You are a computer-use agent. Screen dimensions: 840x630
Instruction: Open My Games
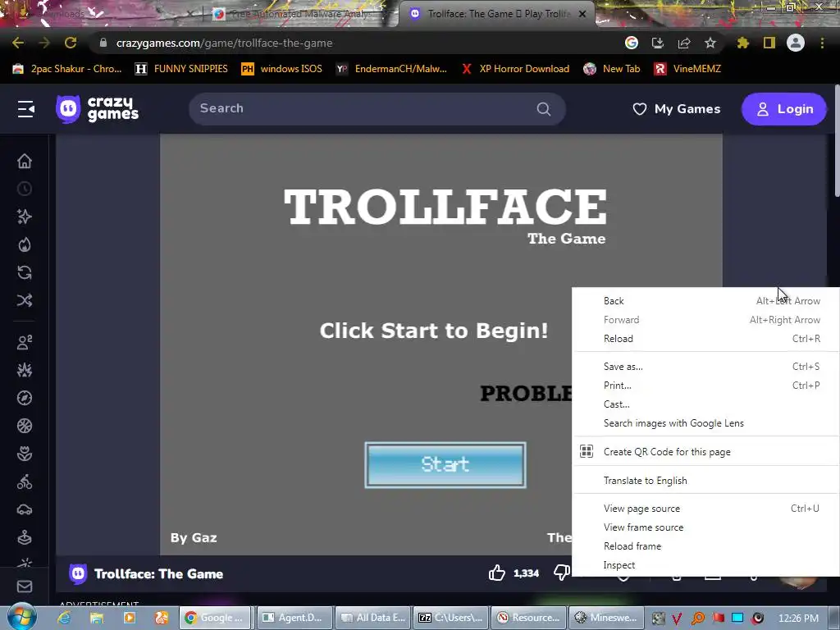[676, 109]
